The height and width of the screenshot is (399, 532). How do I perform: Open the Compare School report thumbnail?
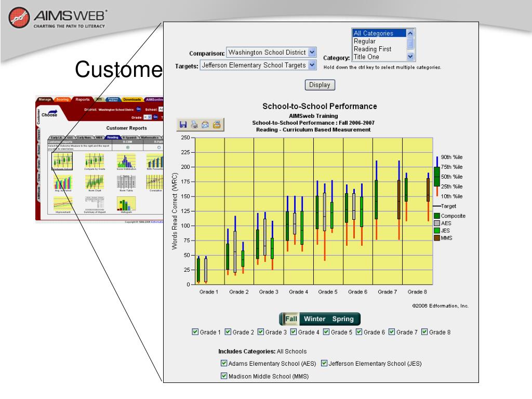[x=62, y=161]
